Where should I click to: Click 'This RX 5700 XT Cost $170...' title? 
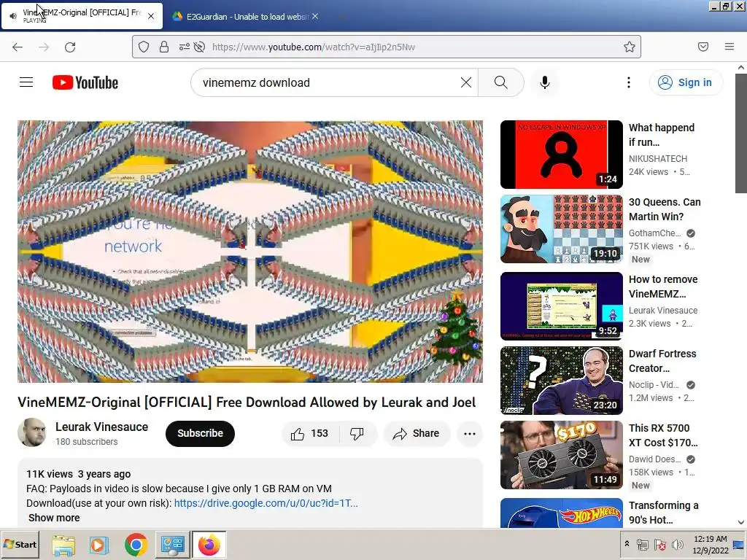663,435
